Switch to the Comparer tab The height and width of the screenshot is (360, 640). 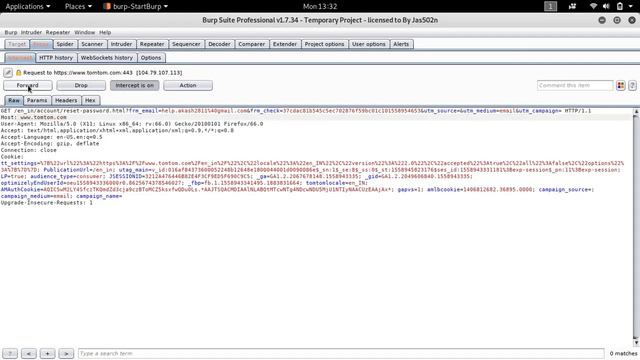[252, 44]
